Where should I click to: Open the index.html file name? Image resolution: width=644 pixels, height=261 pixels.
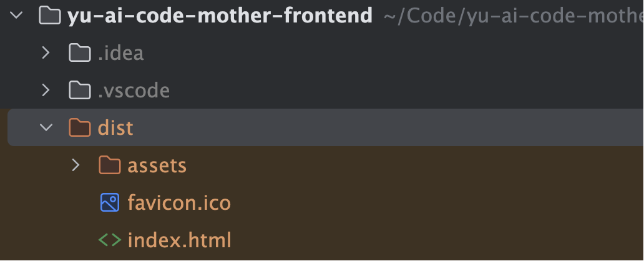(179, 240)
